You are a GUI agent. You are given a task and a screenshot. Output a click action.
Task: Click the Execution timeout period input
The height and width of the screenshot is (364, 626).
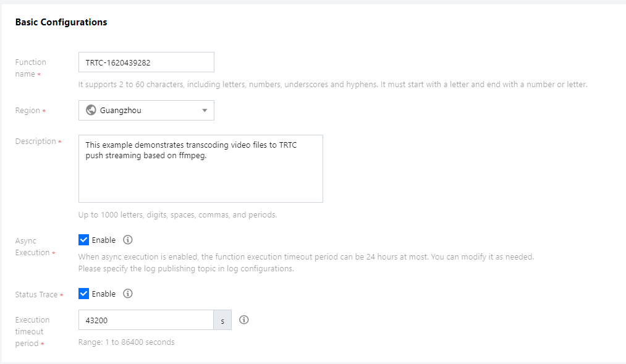click(146, 320)
